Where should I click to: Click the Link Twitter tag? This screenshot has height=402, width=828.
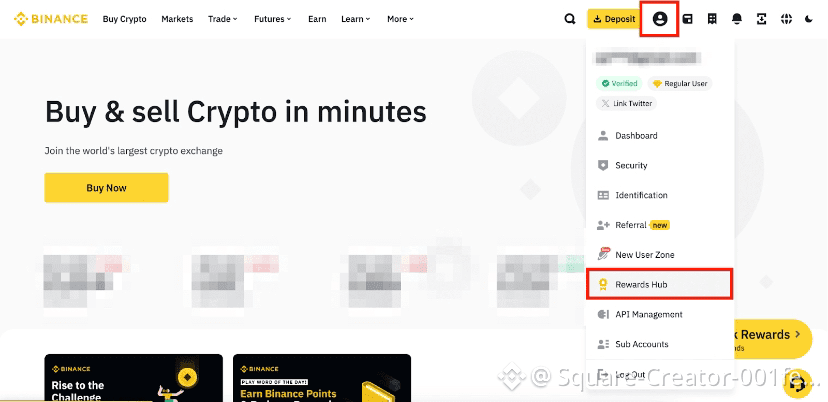626,104
